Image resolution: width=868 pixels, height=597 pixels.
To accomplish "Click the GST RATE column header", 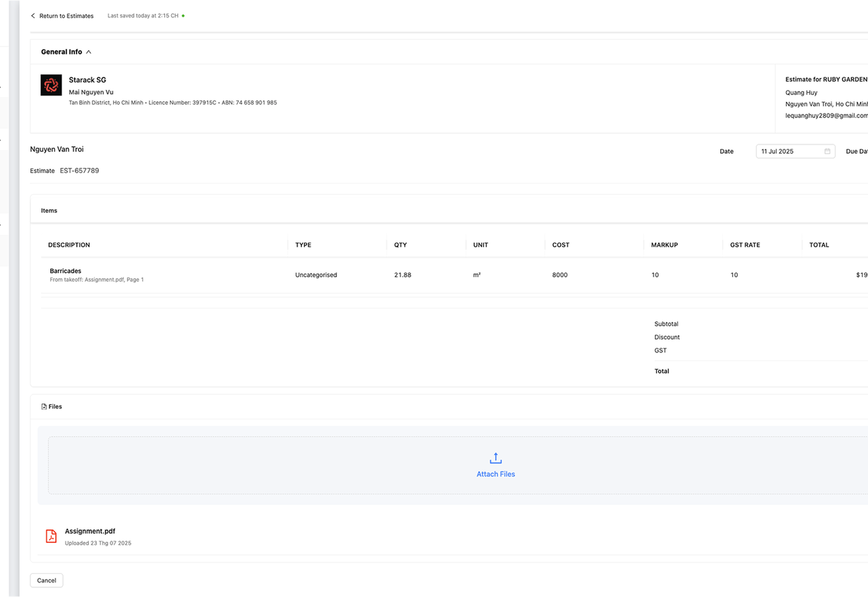I will coord(745,245).
